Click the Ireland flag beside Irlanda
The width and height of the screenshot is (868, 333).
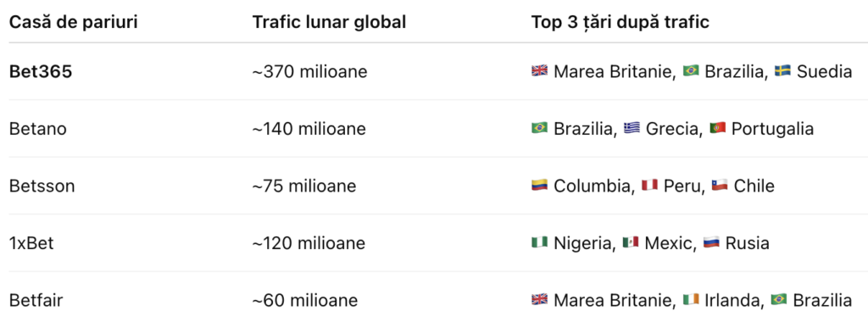(691, 300)
